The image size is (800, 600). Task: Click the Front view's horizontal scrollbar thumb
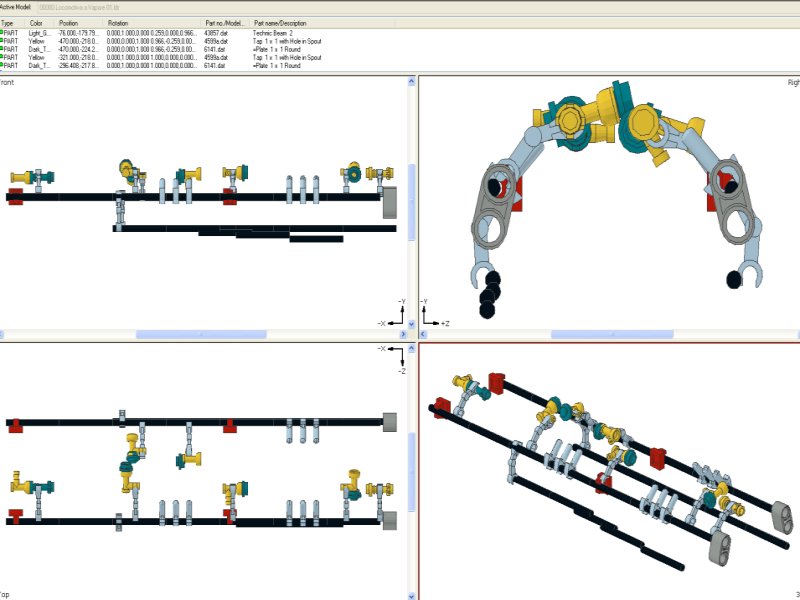[201, 334]
